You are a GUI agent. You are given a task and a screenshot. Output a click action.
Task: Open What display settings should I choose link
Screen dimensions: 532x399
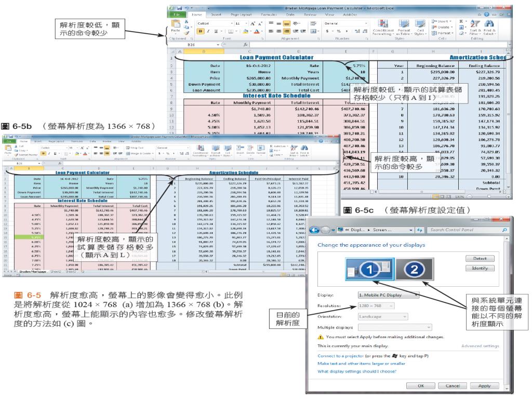point(356,371)
